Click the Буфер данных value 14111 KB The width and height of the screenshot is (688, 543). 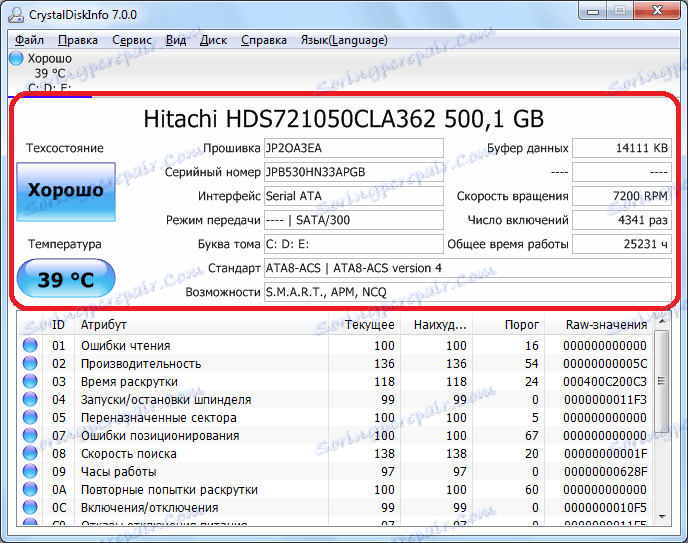[x=622, y=148]
